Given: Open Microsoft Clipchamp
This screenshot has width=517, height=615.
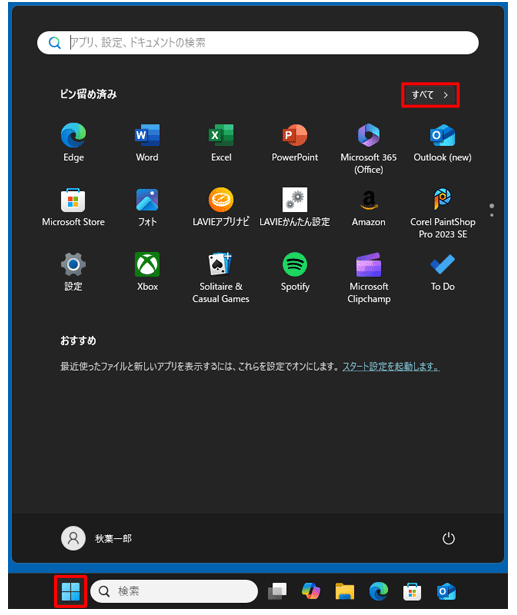Looking at the screenshot, I should coord(368,278).
